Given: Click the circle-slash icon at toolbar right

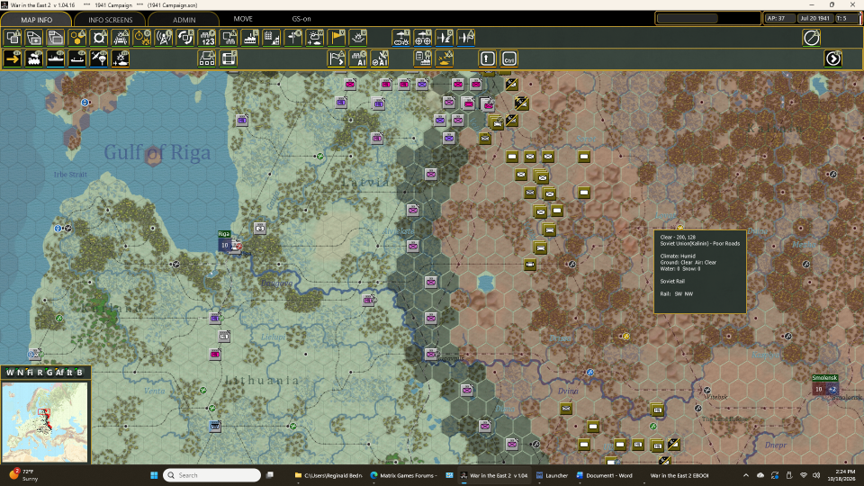Looking at the screenshot, I should (812, 37).
